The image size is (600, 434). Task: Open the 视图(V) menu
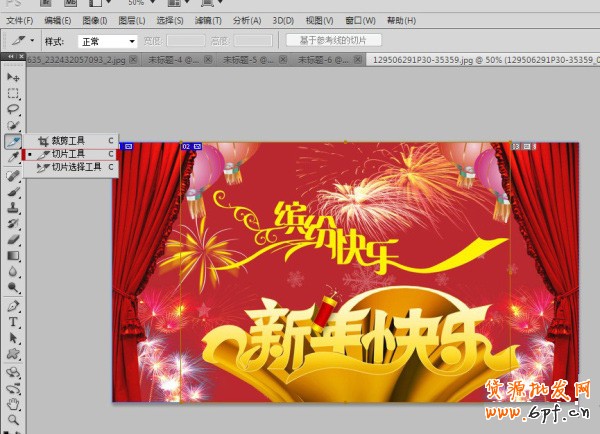tap(319, 20)
